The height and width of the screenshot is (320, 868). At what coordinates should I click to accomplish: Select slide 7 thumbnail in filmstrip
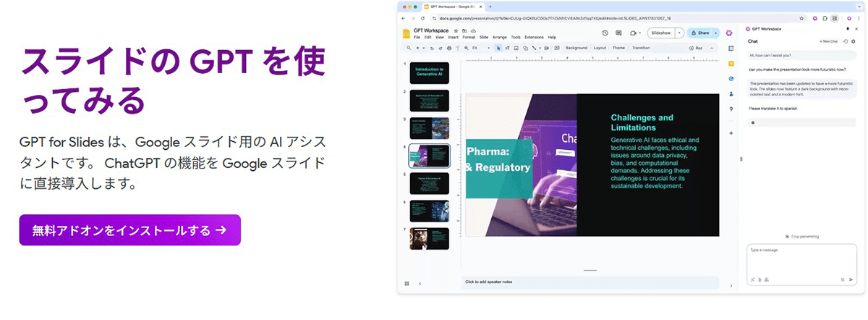pyautogui.click(x=430, y=238)
